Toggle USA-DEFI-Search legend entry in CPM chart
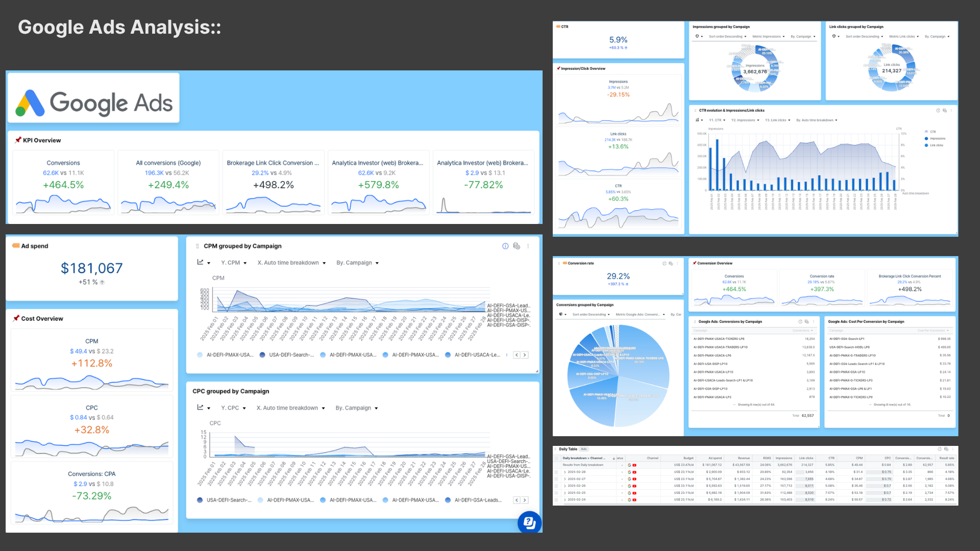980x551 pixels. tap(286, 355)
